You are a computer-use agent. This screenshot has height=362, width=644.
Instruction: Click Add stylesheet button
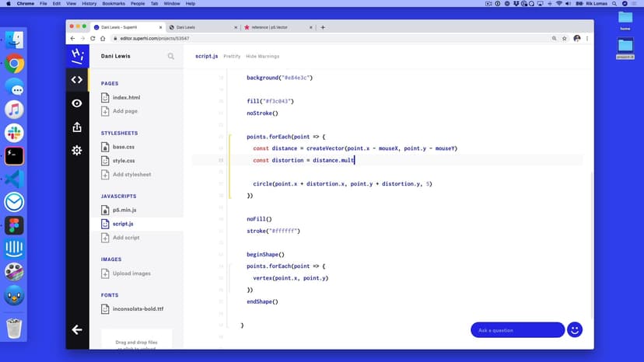coord(131,174)
